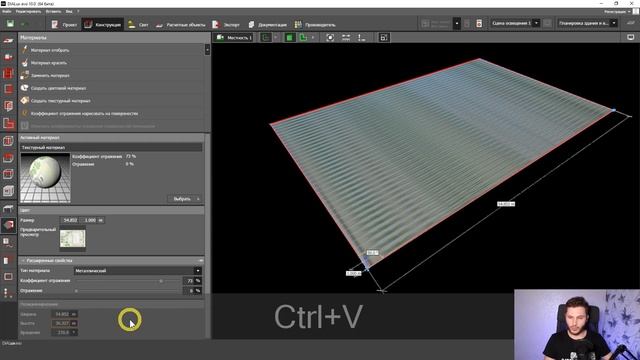Click the red L-shaped room icon in sidebar
The image size is (640, 360).
(x=8, y=123)
